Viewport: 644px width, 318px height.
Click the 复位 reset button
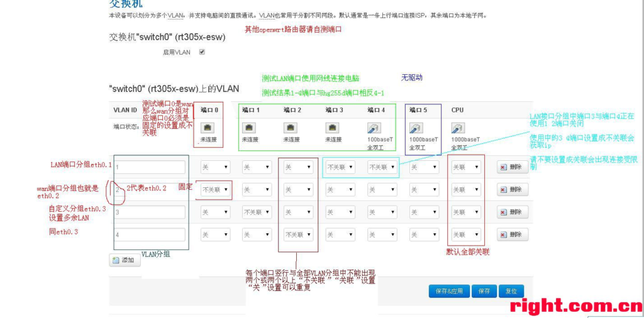click(x=511, y=291)
